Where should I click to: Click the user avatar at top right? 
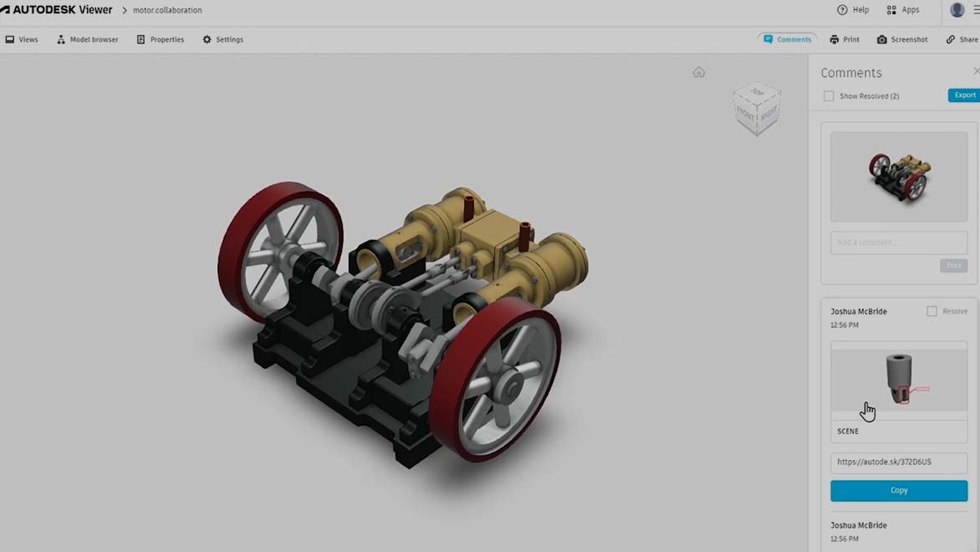(x=956, y=9)
